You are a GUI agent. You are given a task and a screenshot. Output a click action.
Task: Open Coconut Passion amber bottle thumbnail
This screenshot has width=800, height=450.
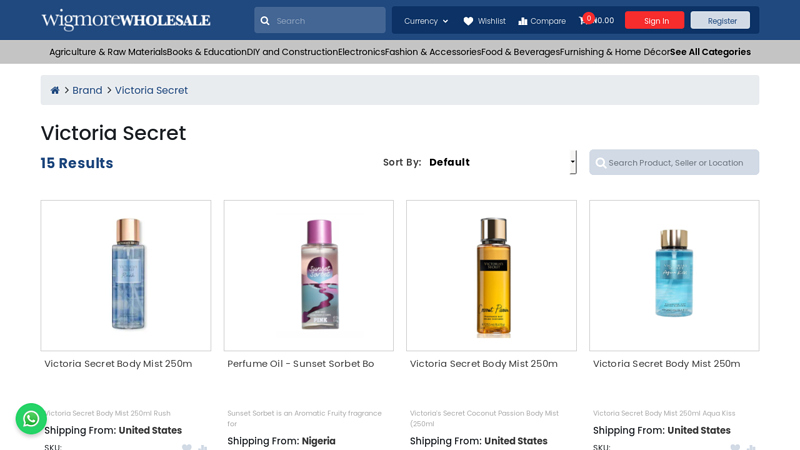(x=491, y=276)
